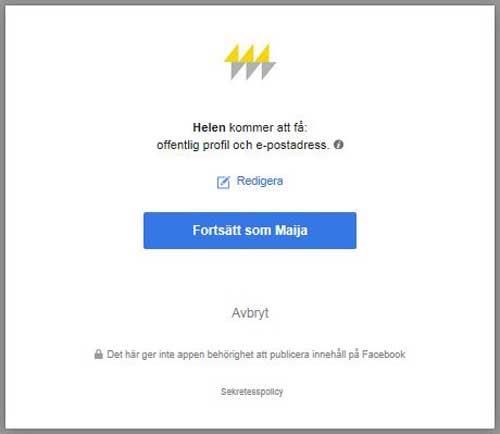The image size is (500, 434).
Task: Select the yellow triangles of the logo
Action: coord(247,53)
